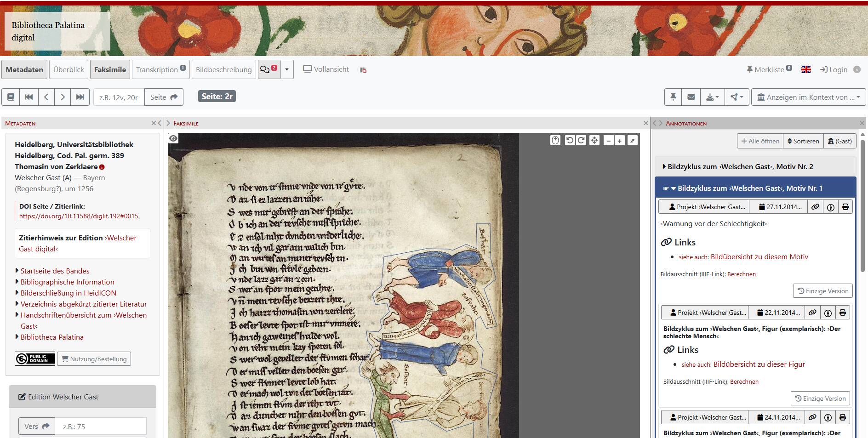The image size is (868, 438).
Task: Copy permalink of 27.11.2014 annotation
Action: (815, 207)
